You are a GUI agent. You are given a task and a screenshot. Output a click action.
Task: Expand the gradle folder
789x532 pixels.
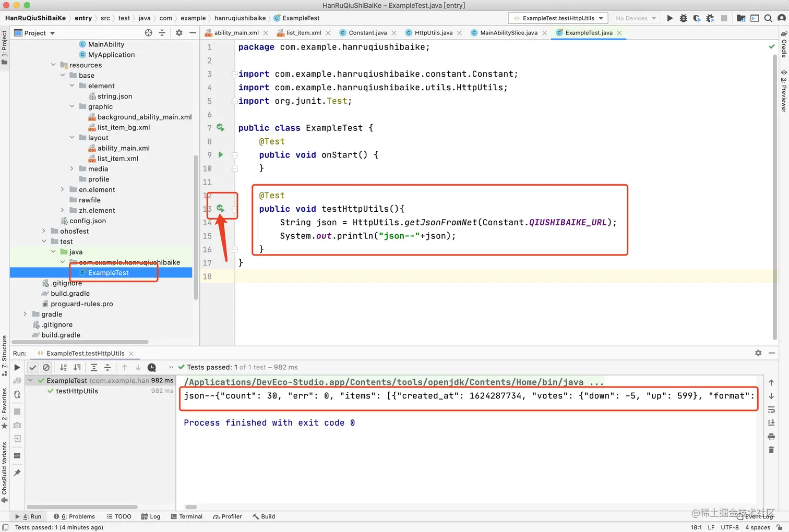[x=25, y=314]
